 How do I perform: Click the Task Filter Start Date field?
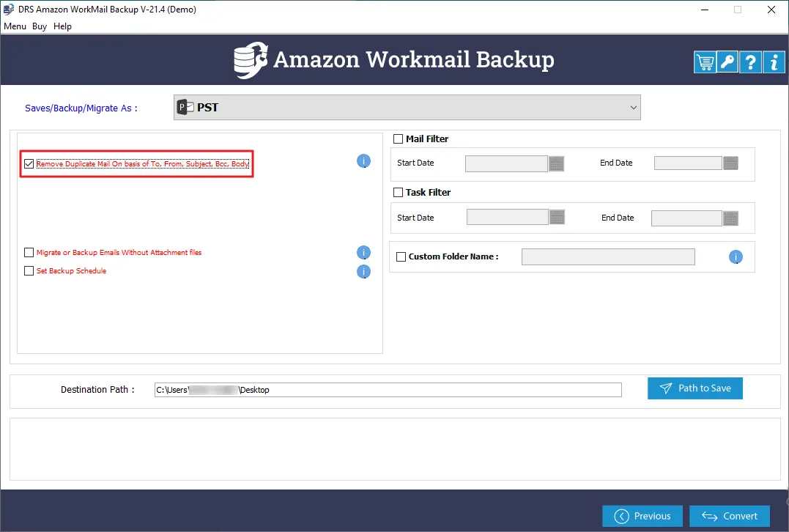[507, 218]
